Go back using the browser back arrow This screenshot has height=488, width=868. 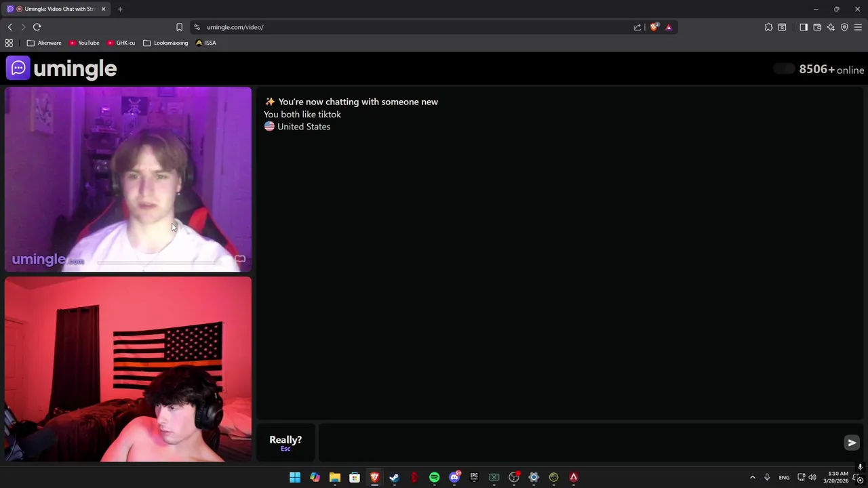point(10,27)
